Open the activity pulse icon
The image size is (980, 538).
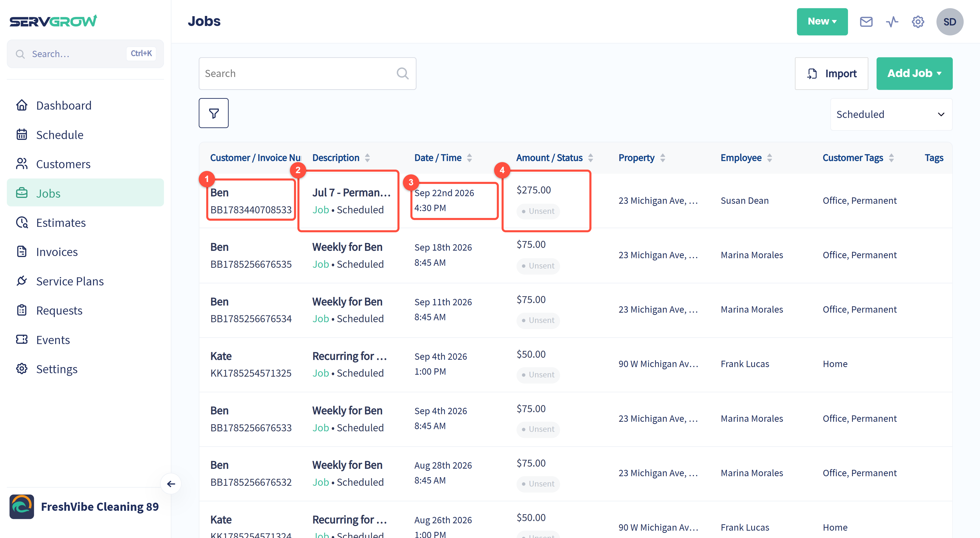pos(892,22)
